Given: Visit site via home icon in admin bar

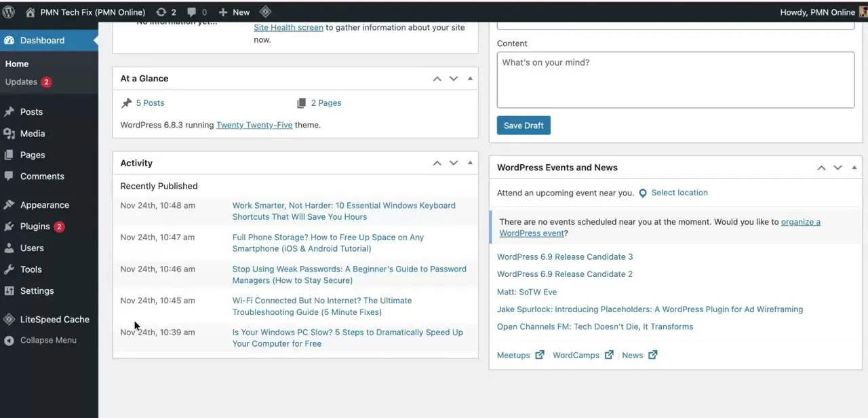Looking at the screenshot, I should coord(30,12).
